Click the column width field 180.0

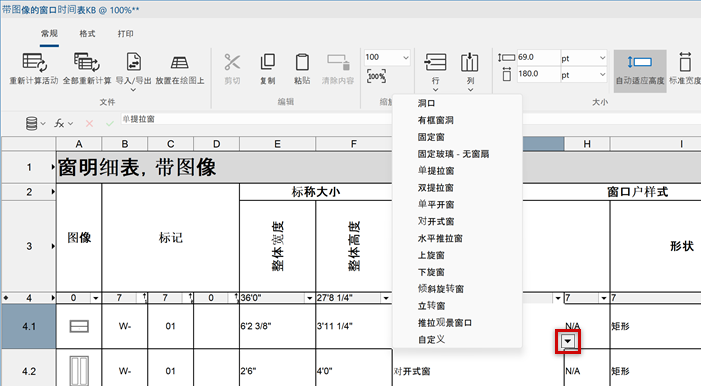[x=538, y=74]
